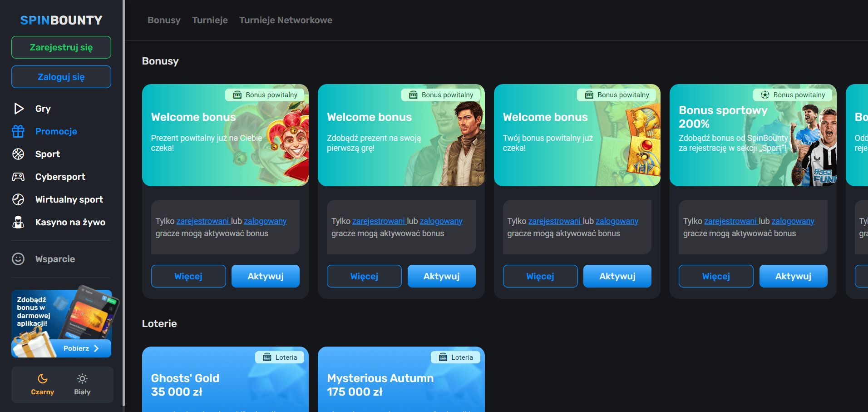This screenshot has width=868, height=412.
Task: Click Więcej on the explorer Welcome bonus card
Action: coord(364,276)
